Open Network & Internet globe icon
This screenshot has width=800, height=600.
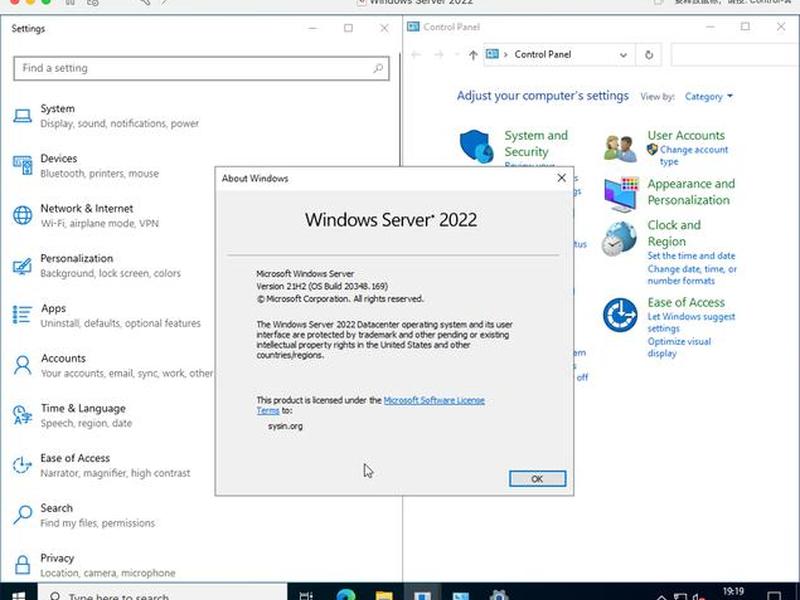tap(22, 215)
